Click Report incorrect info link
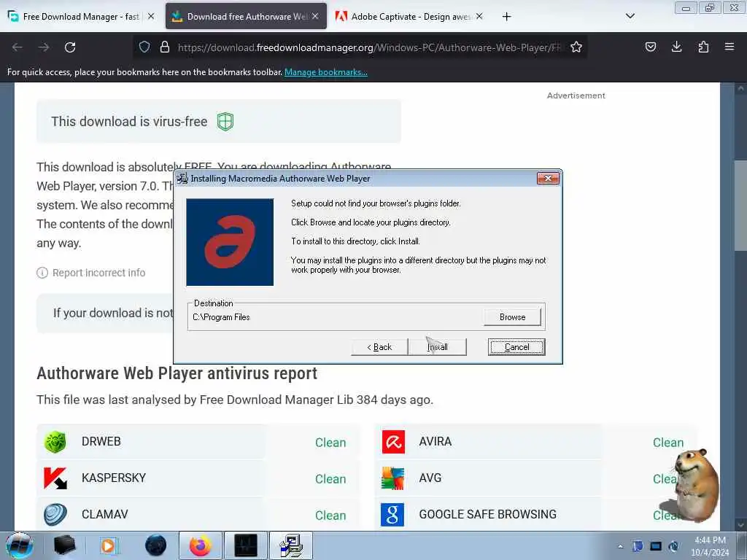 (98, 273)
